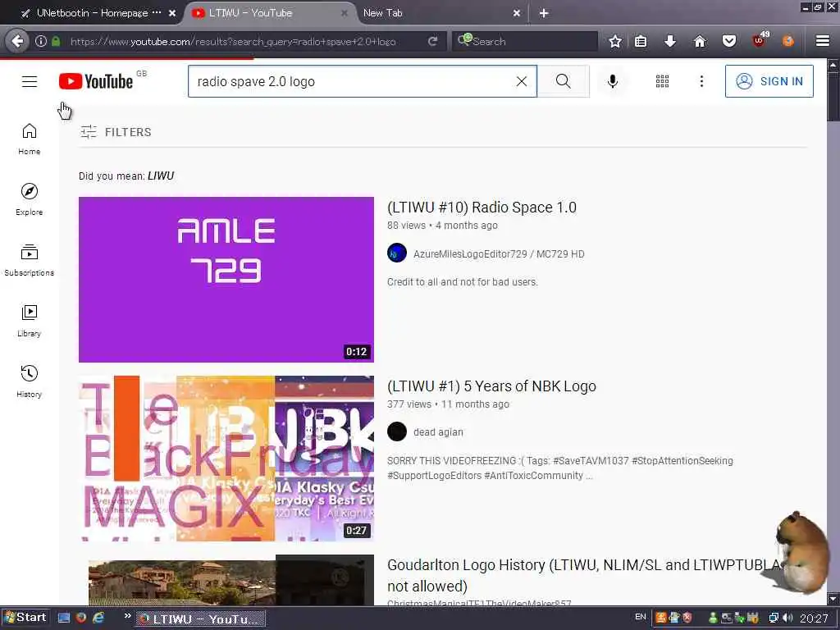Switch to the New Tab tab
Image resolution: width=840 pixels, height=630 pixels.
click(382, 13)
